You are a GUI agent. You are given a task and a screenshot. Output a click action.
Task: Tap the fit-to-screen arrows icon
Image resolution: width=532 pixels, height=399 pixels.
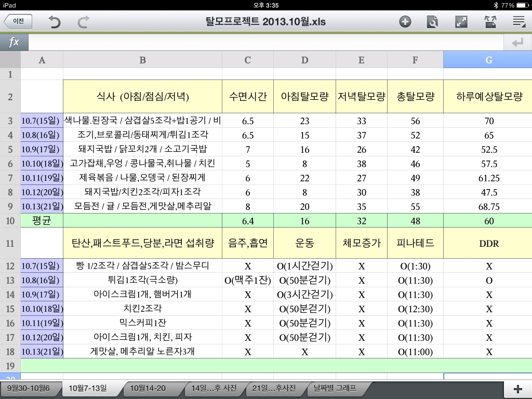tap(490, 22)
